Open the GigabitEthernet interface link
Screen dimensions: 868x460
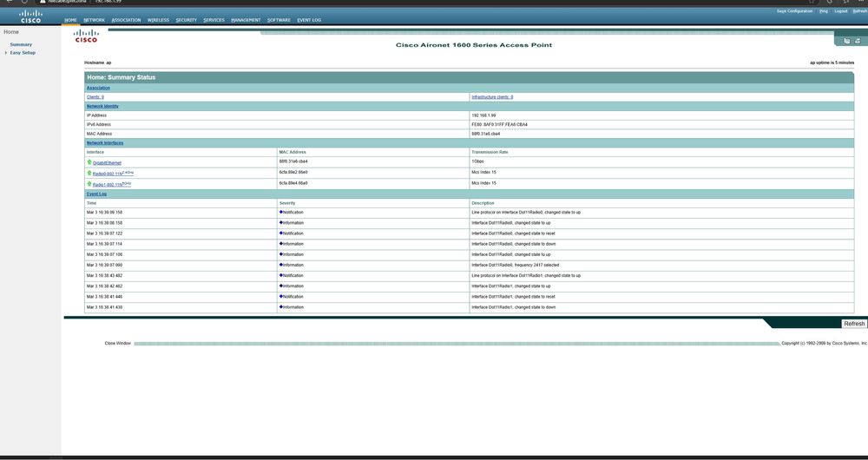click(x=107, y=163)
